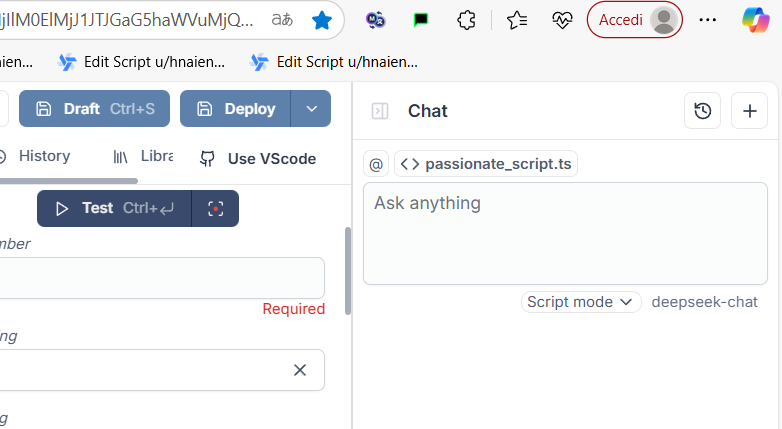
Task: Open the capture icon beside Test
Action: (215, 209)
